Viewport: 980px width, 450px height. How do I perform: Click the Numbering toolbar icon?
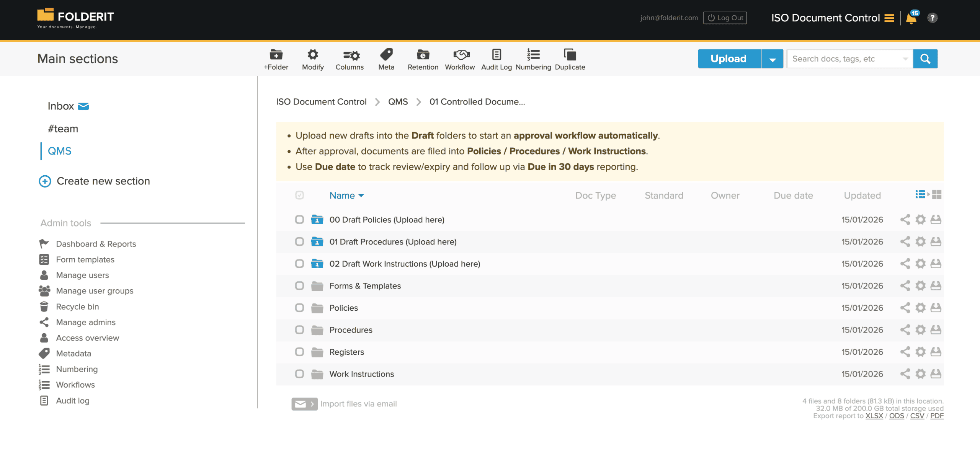click(533, 55)
